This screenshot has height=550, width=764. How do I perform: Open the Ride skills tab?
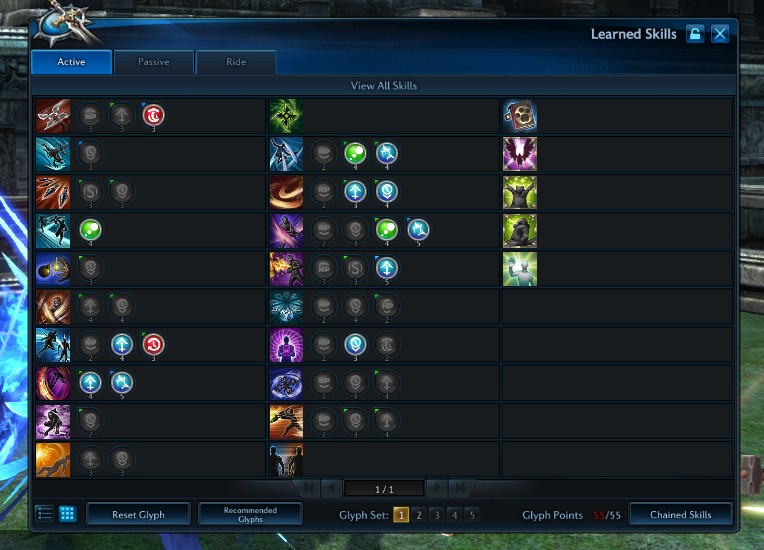pyautogui.click(x=236, y=62)
